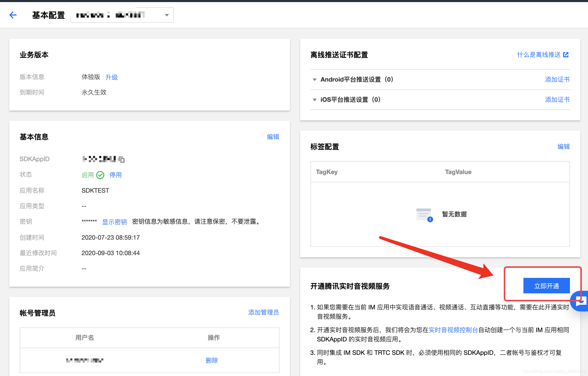
Task: Click the 升级 version upgrade link
Action: tap(112, 77)
